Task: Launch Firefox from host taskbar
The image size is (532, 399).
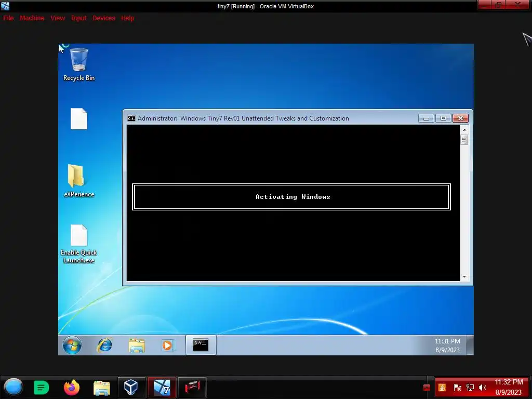Action: pos(72,387)
